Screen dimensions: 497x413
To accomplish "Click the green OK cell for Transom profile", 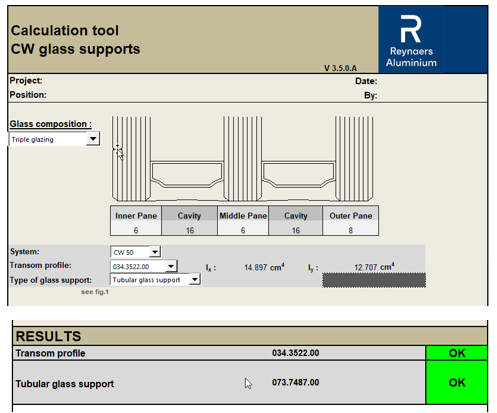I will coord(457,353).
